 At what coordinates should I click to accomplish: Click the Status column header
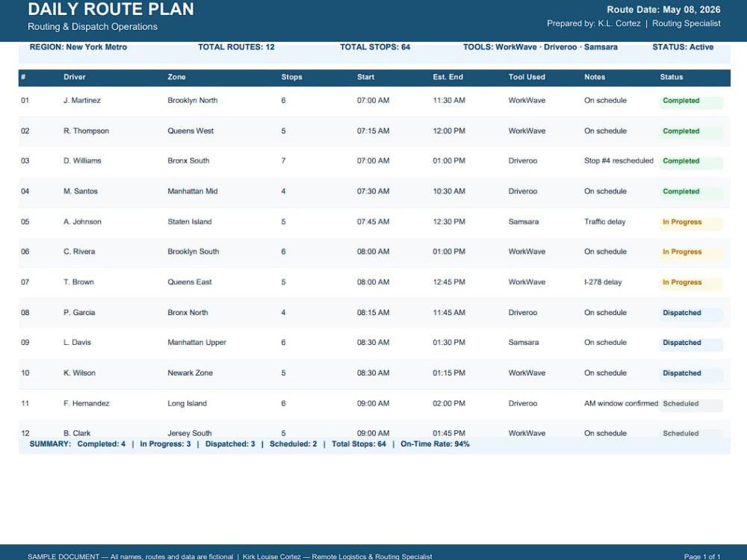click(672, 77)
